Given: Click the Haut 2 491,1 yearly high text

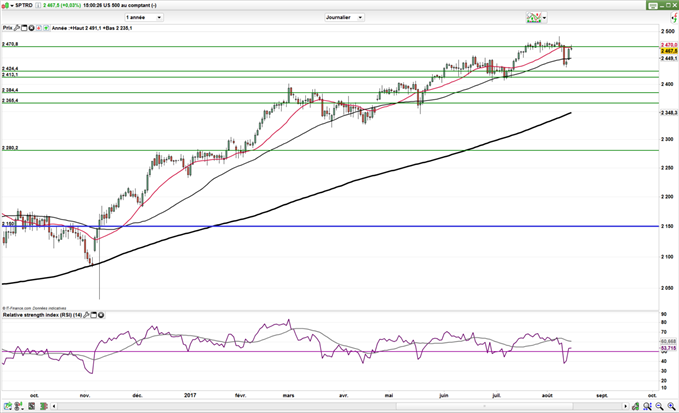Looking at the screenshot, I should tap(87, 28).
